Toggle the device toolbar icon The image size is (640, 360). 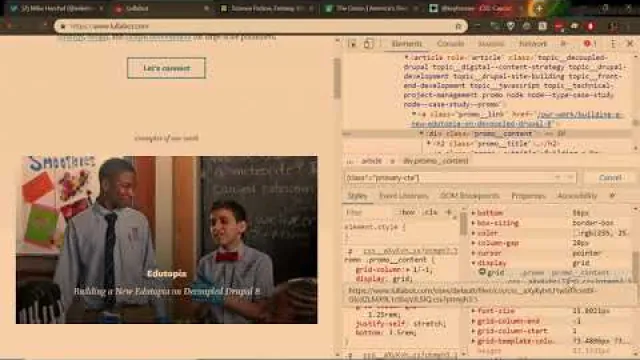pyautogui.click(x=368, y=44)
